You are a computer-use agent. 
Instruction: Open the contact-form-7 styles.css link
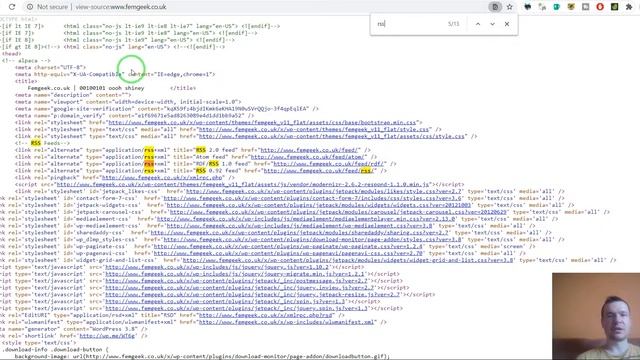313,198
